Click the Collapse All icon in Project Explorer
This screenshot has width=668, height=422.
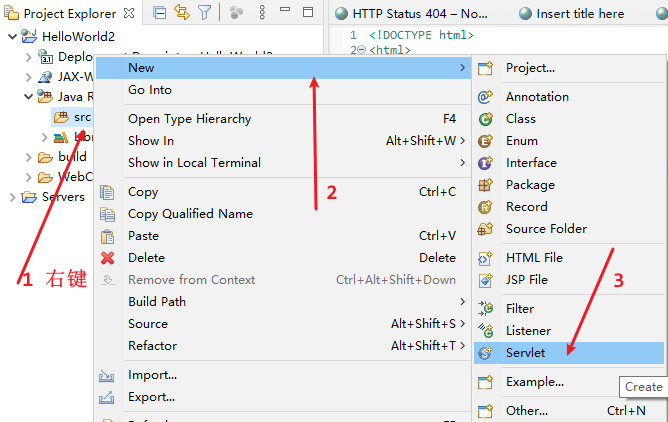159,13
